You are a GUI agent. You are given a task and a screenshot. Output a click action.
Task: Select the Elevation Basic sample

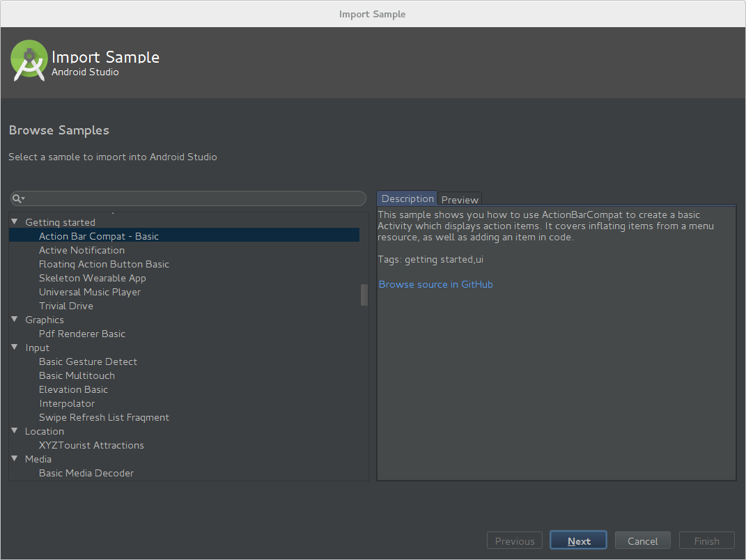(x=74, y=389)
